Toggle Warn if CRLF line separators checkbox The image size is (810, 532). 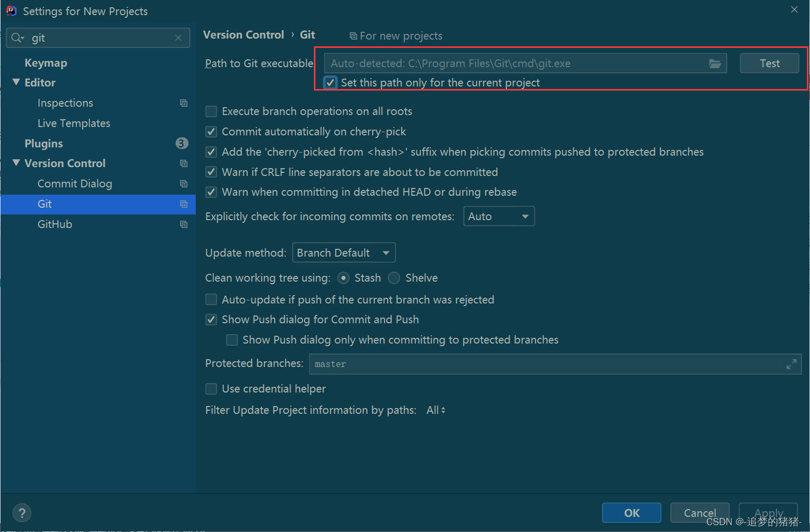(211, 172)
